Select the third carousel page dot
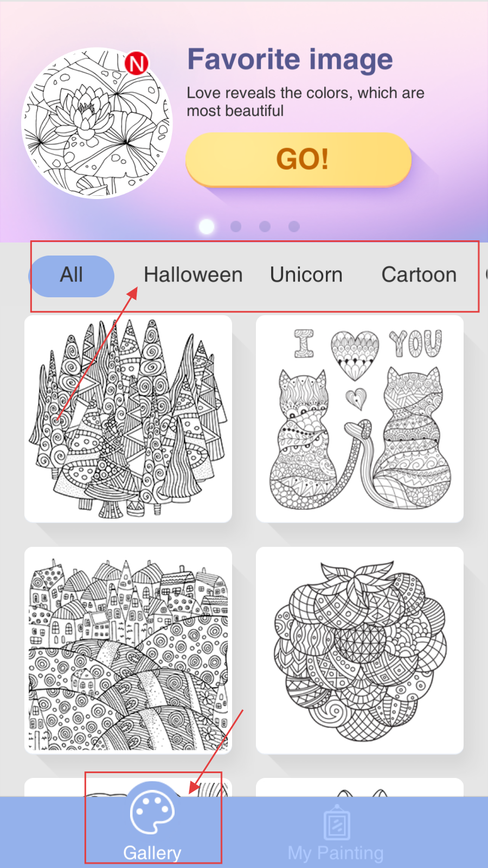488x868 pixels. pyautogui.click(x=265, y=226)
